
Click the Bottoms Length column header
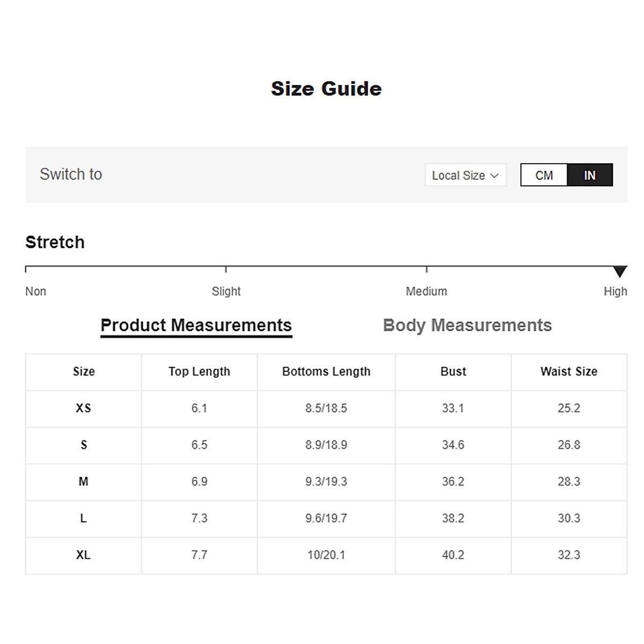pos(326,371)
